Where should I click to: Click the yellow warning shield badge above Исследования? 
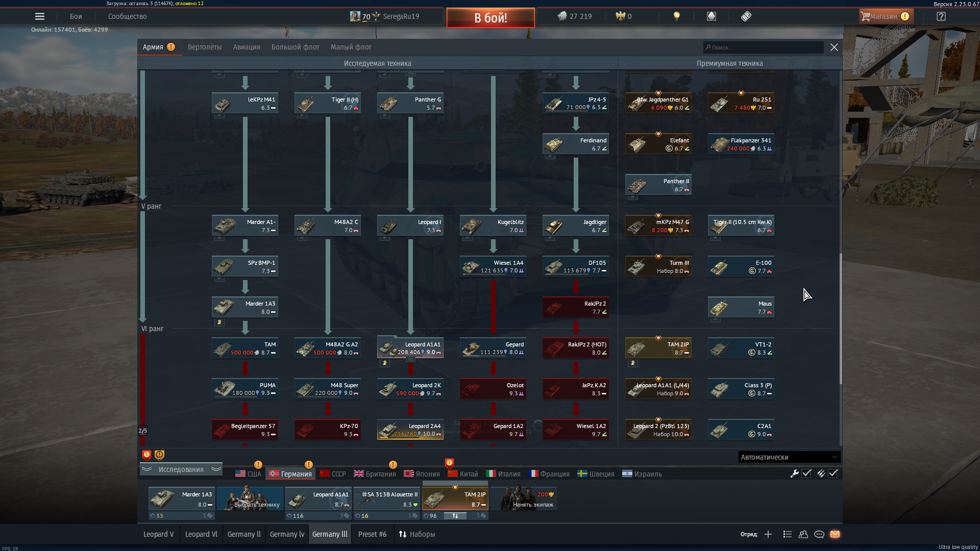(x=159, y=455)
